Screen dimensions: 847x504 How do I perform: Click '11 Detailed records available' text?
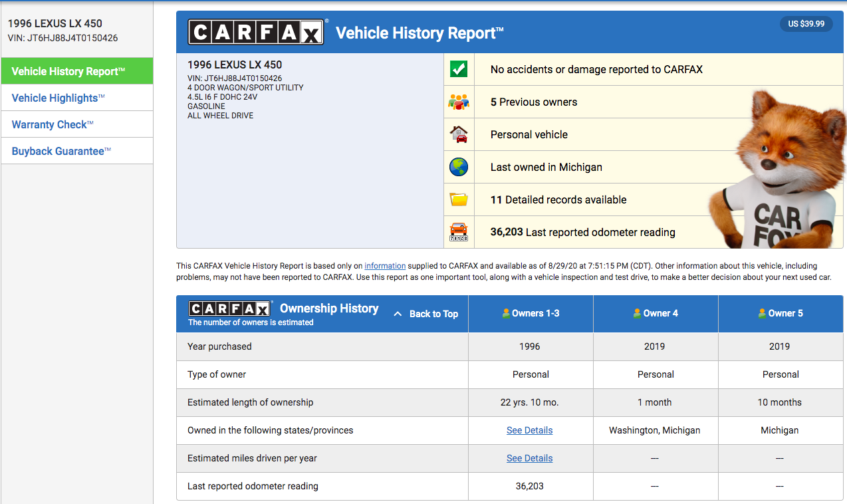(558, 199)
